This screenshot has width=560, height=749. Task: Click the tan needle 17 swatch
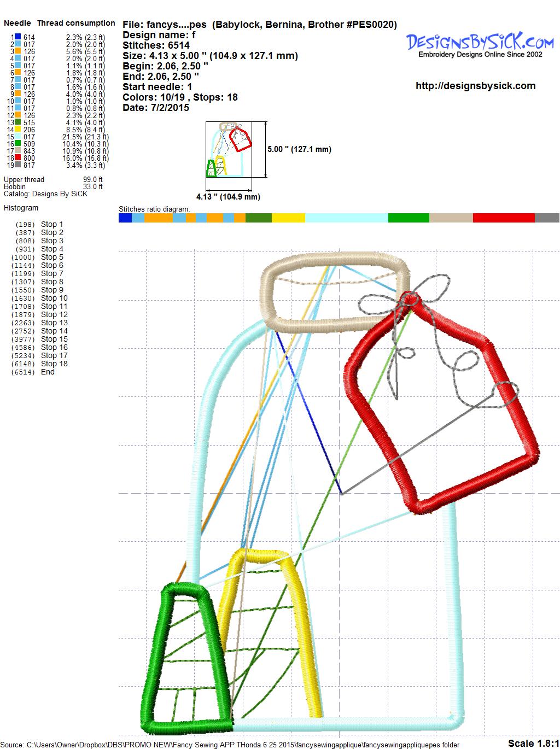tap(18, 151)
